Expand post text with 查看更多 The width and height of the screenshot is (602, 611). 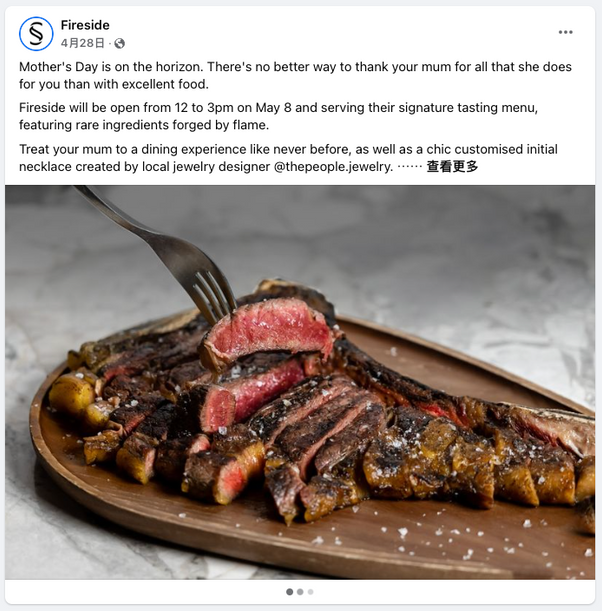(452, 167)
